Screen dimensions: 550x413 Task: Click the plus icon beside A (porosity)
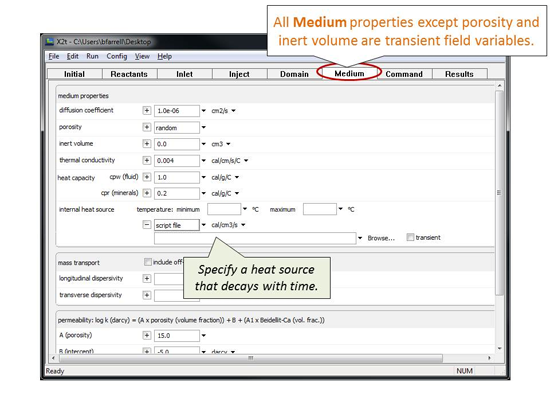147,335
